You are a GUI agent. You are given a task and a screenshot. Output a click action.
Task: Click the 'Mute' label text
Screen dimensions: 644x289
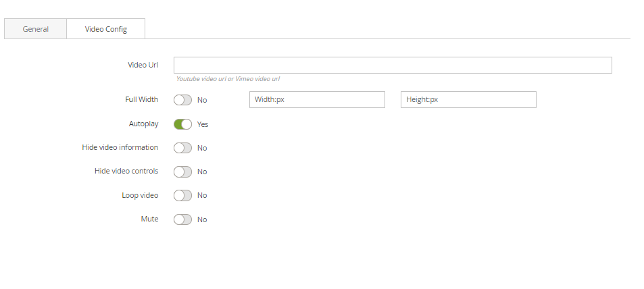coord(149,219)
